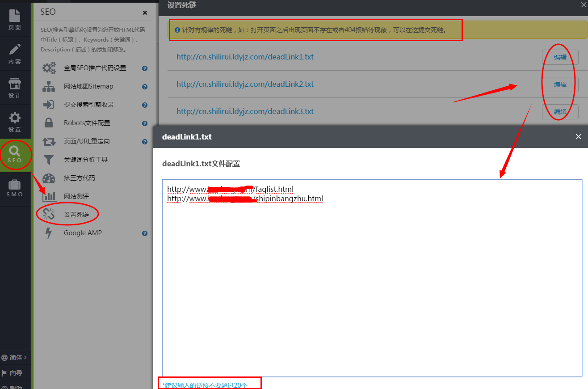Open the 页面 (Page) sidebar icon

click(x=15, y=20)
